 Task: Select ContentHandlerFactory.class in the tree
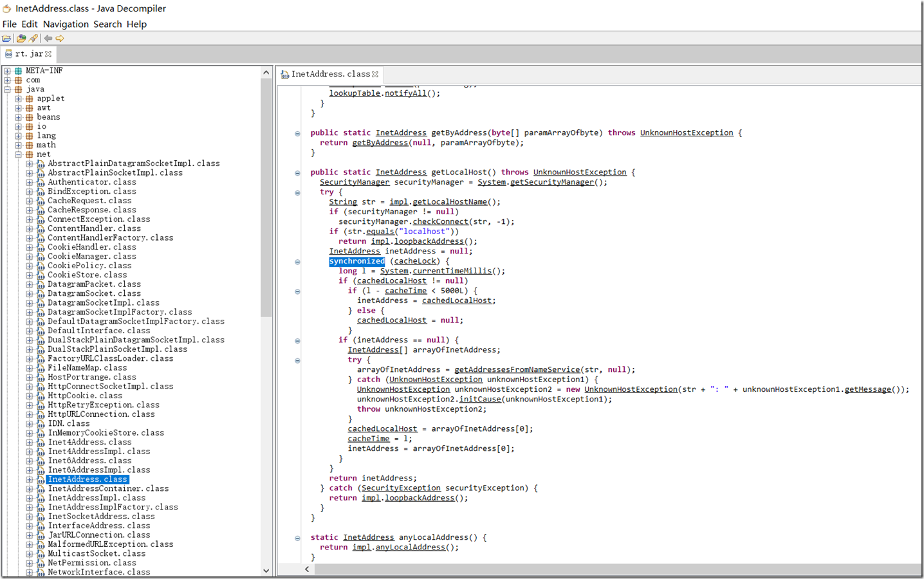coord(111,238)
